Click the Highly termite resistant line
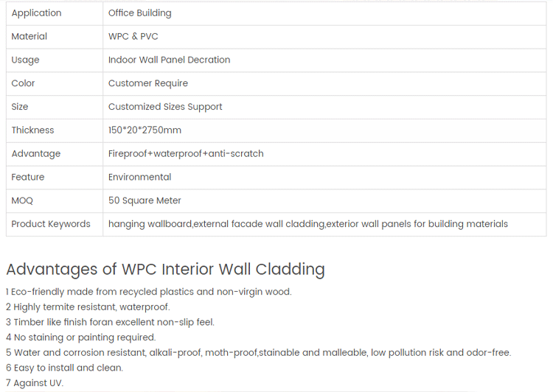The height and width of the screenshot is (392, 553). pos(88,307)
